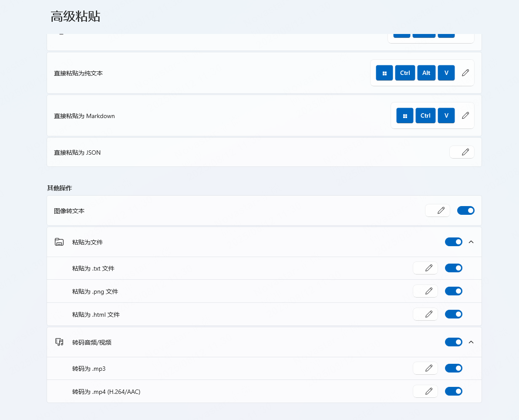This screenshot has height=420, width=519.
Task: Disable 转码为 .mp4 (H.264/AAC) switch
Action: tap(453, 392)
